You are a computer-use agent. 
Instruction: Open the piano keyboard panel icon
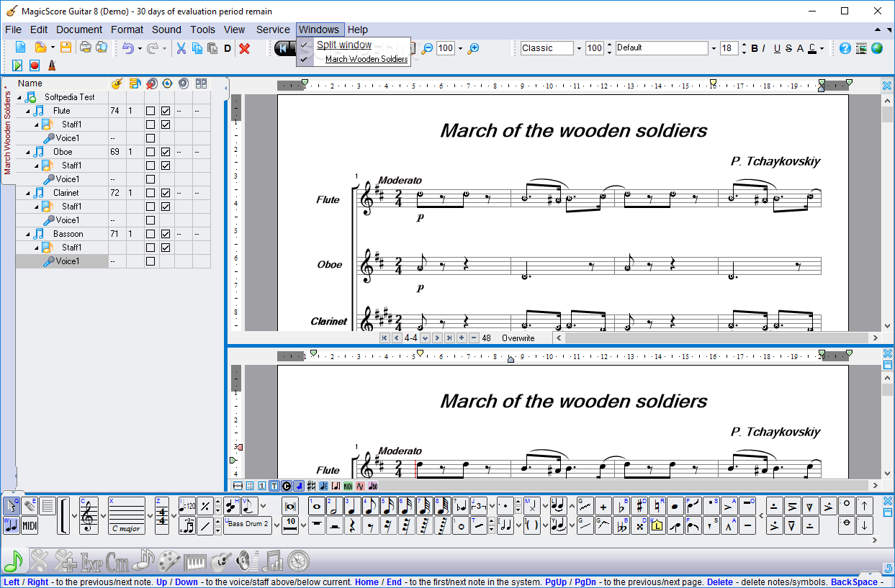(x=194, y=560)
